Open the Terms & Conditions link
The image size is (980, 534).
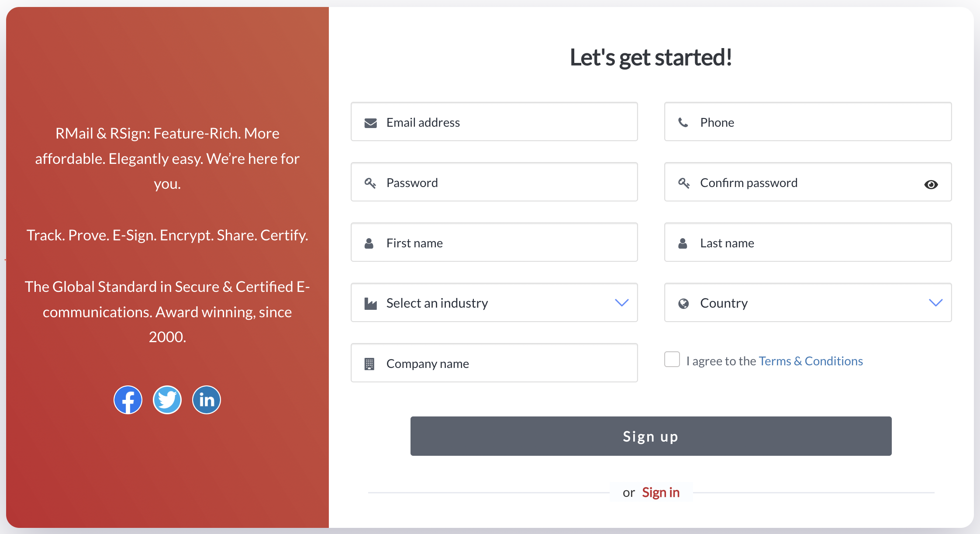coord(811,361)
